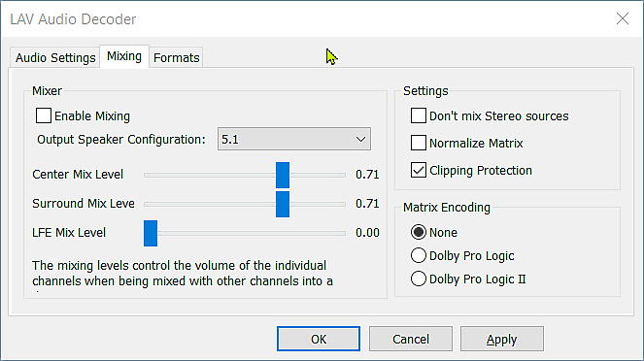Click the Center Mix Level slider handle
The width and height of the screenshot is (644, 361).
tap(283, 176)
